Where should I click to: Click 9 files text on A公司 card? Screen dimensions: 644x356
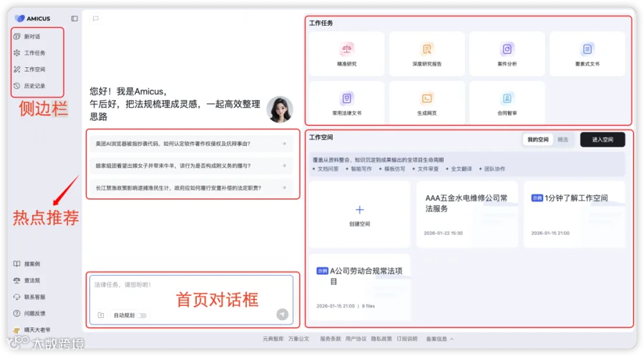[369, 306]
